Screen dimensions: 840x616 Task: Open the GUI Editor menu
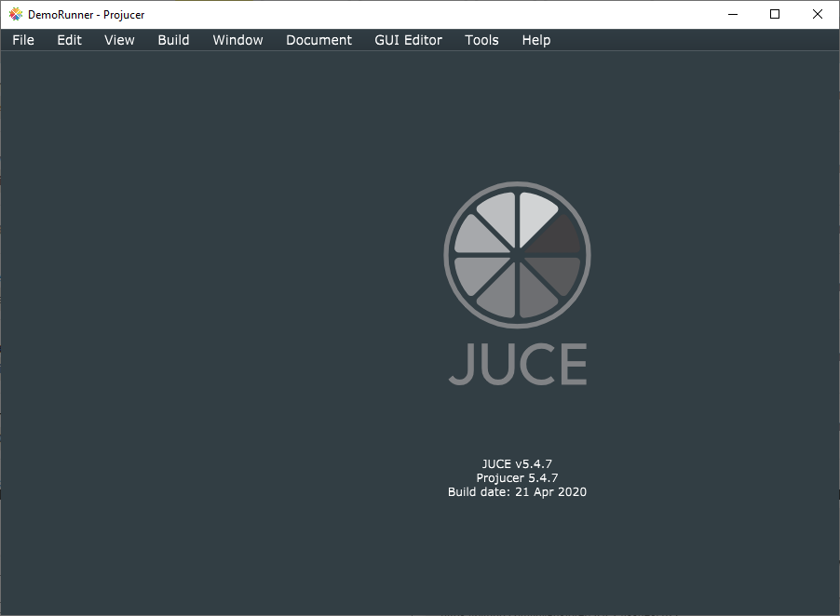point(408,40)
